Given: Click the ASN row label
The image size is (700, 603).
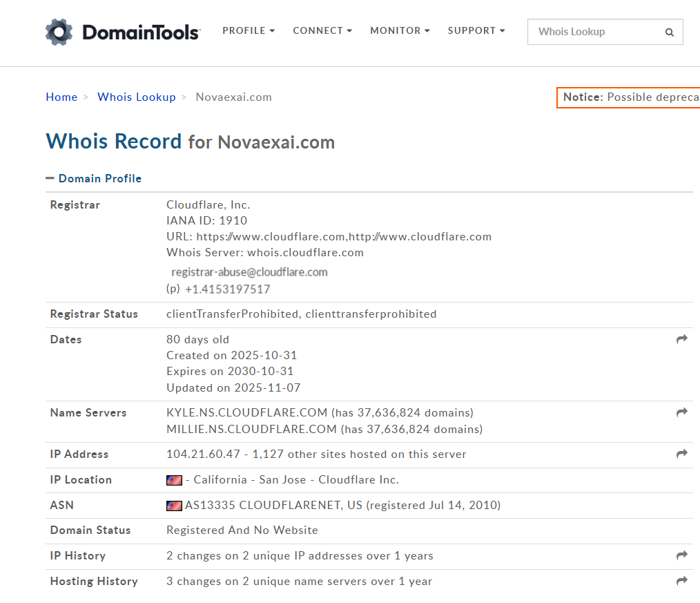Looking at the screenshot, I should tap(62, 505).
